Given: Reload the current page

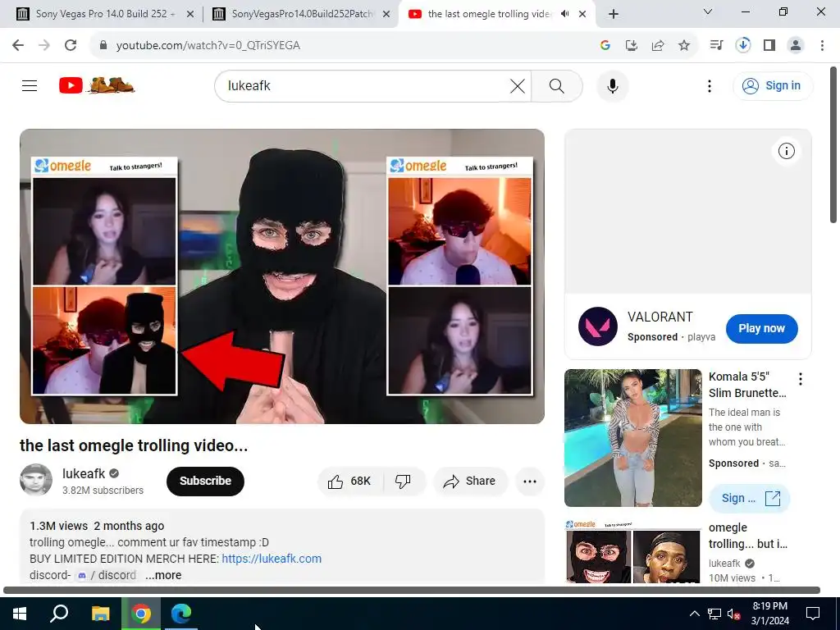Looking at the screenshot, I should coord(71,46).
